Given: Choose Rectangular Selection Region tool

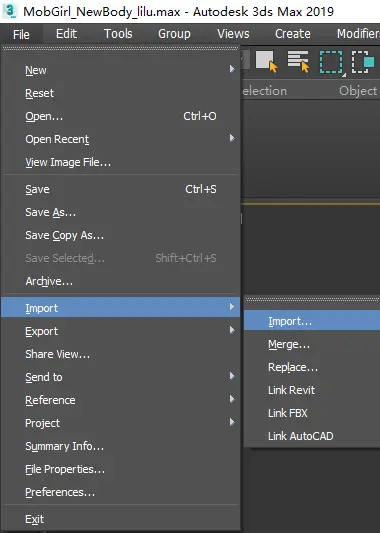Looking at the screenshot, I should pyautogui.click(x=331, y=62).
